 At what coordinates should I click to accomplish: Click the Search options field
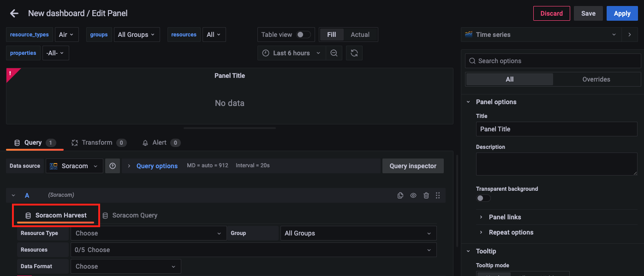553,61
